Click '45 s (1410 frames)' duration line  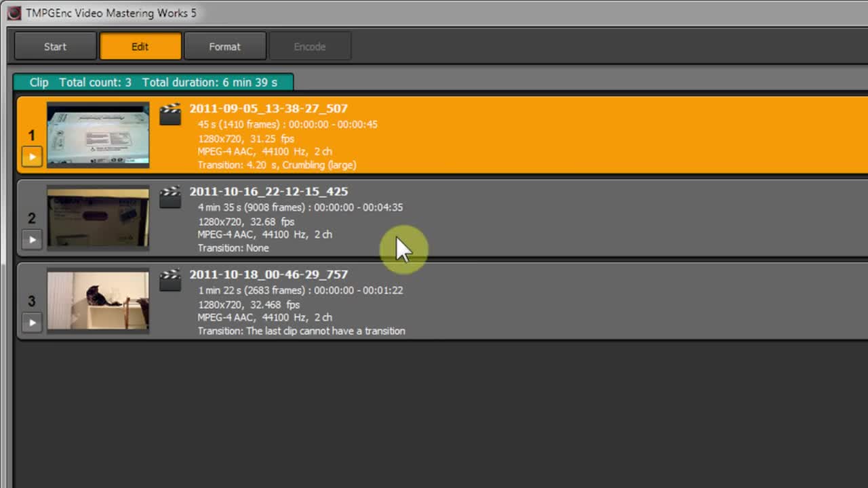coord(288,125)
